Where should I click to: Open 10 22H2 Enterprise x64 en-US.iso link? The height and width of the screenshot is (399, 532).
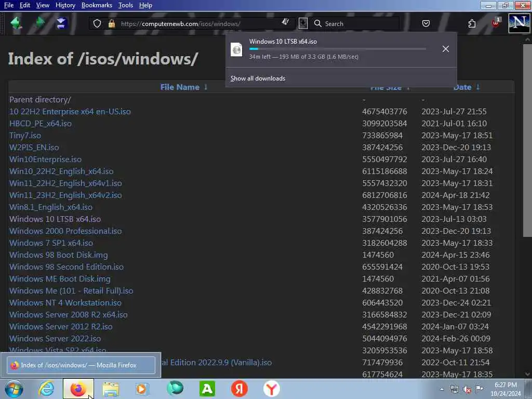(x=70, y=112)
